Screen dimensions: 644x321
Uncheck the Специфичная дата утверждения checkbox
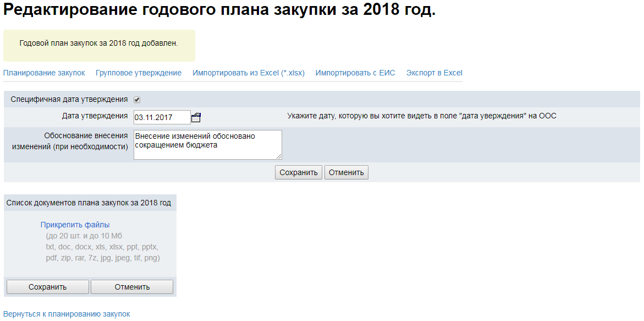click(137, 100)
